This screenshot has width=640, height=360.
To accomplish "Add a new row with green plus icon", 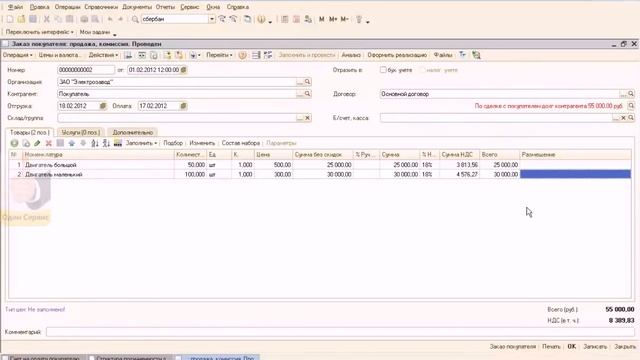I will tap(14, 143).
